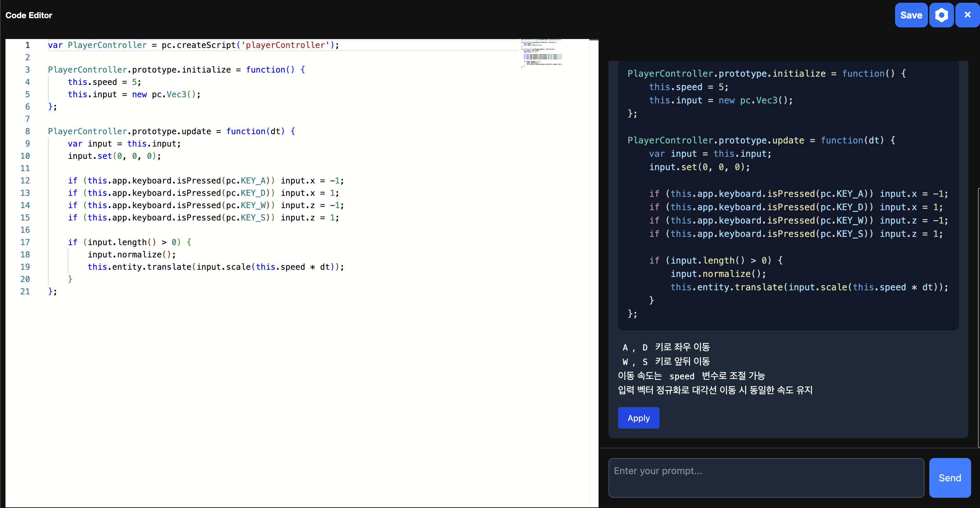The image size is (980, 508).
Task: Click the KEY_D line in editor
Action: click(203, 193)
